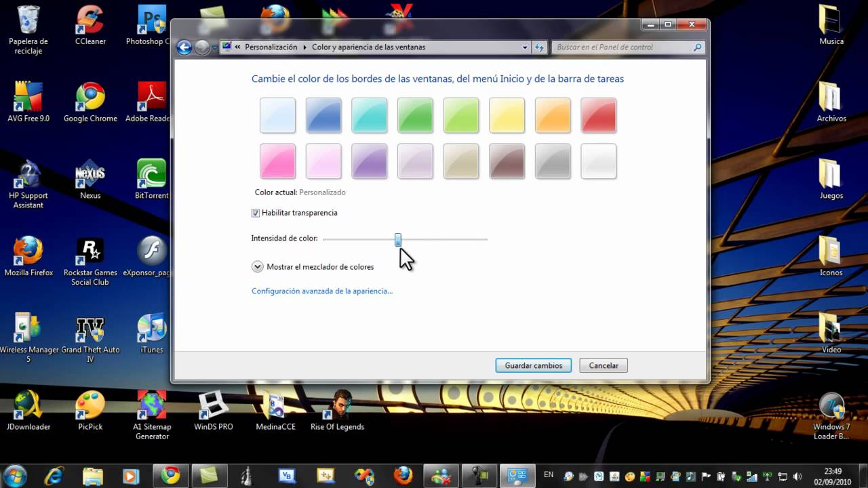Open Windows Explorer folder taskbar icon
The image size is (868, 488).
[x=93, y=476]
